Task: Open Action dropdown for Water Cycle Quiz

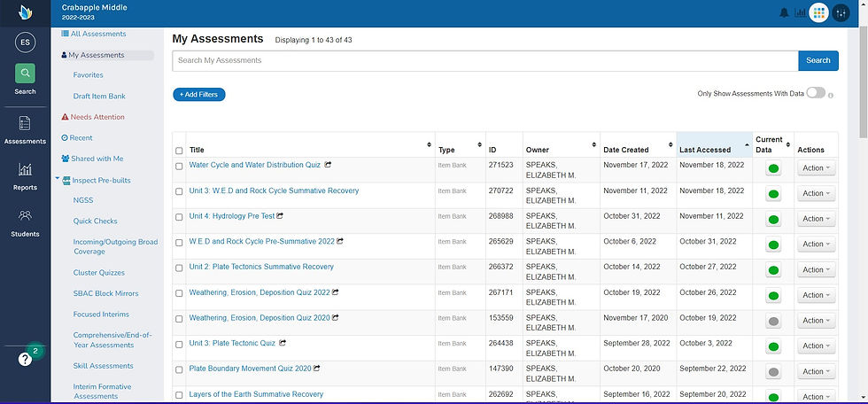Action: [x=816, y=167]
